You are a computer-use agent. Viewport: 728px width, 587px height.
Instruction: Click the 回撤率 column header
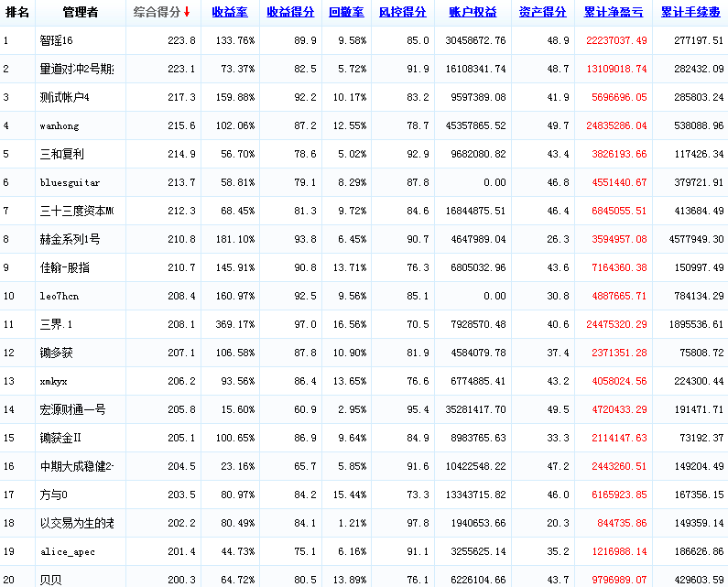[346, 13]
